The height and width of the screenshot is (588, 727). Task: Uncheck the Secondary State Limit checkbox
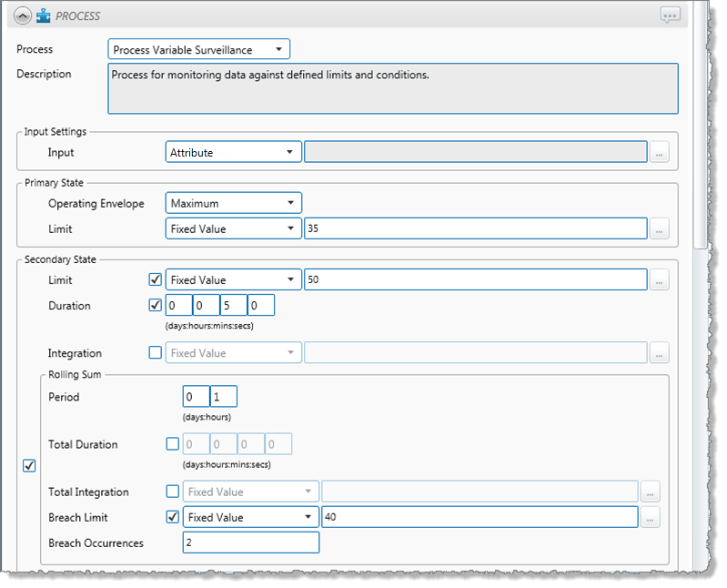[x=155, y=280]
